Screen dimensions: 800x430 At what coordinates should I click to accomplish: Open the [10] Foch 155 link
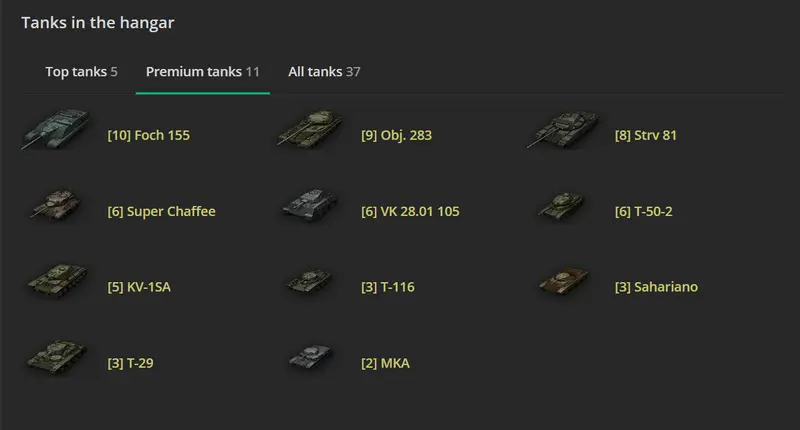(x=148, y=135)
